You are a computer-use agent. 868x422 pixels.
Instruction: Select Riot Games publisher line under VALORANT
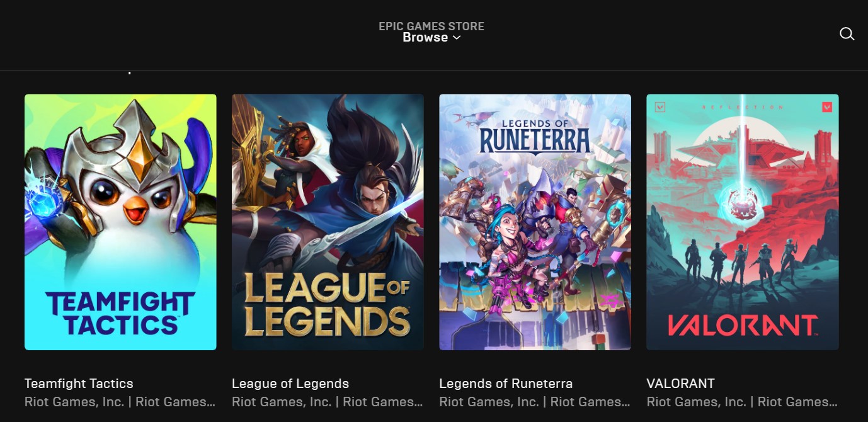click(742, 402)
